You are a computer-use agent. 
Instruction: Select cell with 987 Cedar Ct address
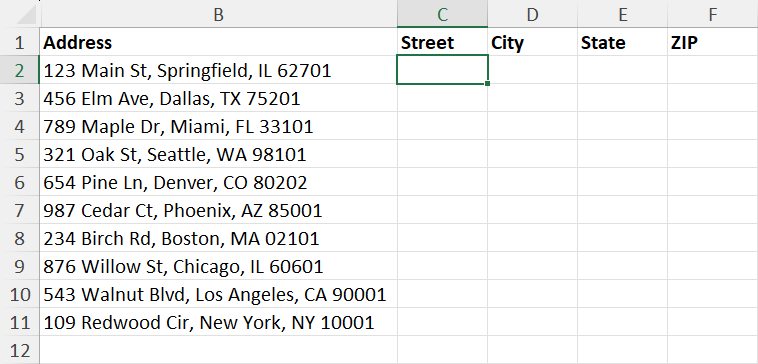pyautogui.click(x=219, y=211)
